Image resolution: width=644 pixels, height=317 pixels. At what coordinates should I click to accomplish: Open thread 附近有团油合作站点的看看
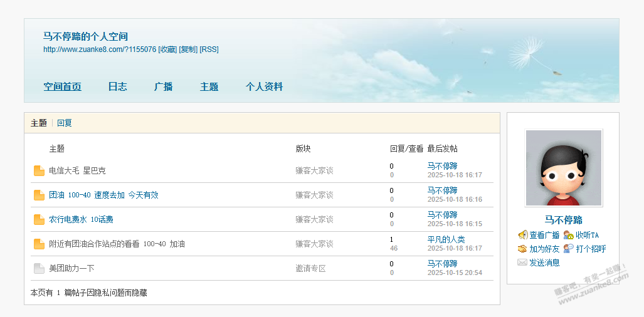[117, 244]
